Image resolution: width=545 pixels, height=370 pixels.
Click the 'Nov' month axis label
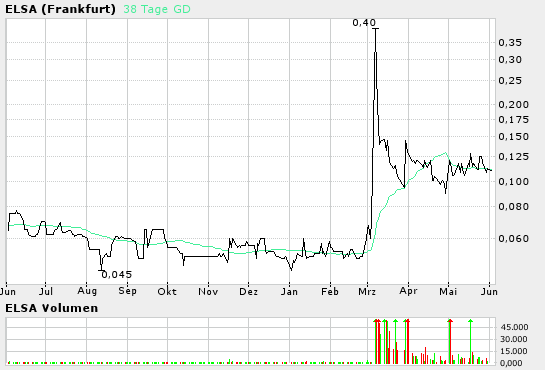208,291
